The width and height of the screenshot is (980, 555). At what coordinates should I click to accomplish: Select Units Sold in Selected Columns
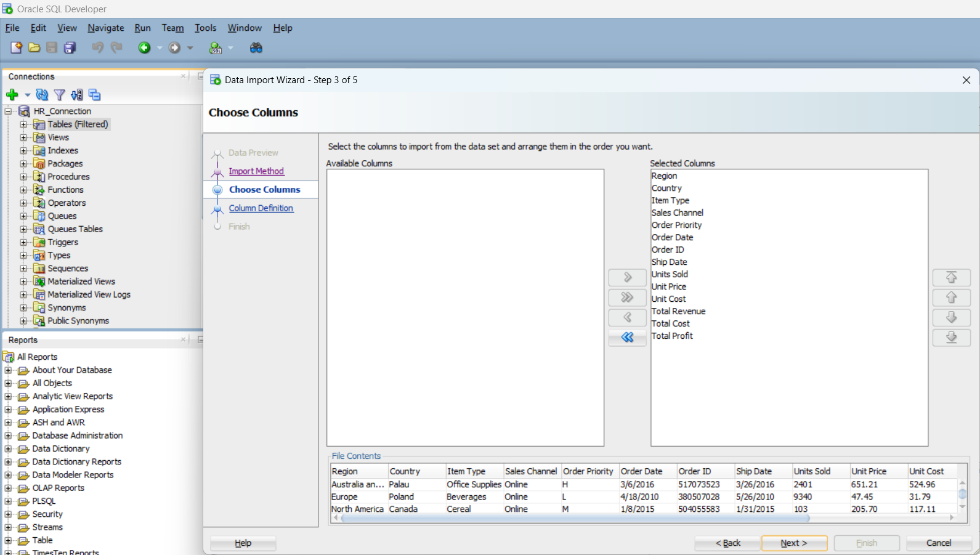670,274
